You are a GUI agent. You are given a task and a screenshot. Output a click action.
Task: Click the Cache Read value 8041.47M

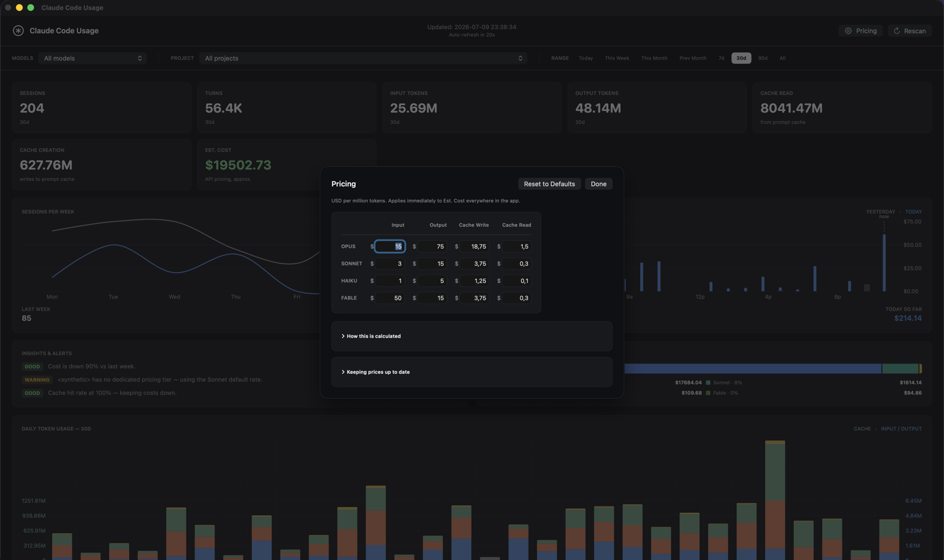point(791,108)
